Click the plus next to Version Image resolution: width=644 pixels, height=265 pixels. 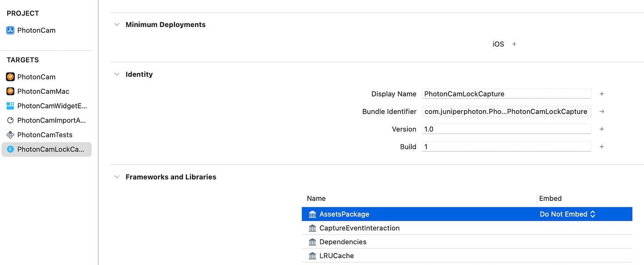[602, 129]
